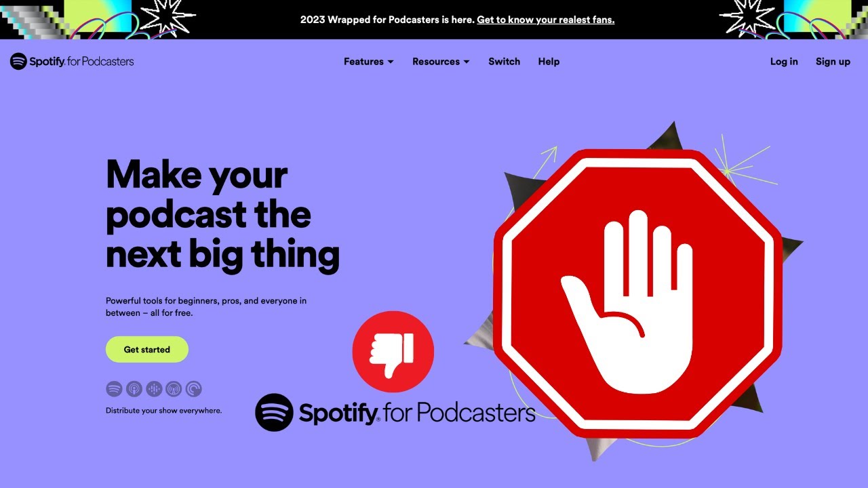The width and height of the screenshot is (868, 488).
Task: Click the Google Podcasts platform icon
Action: pyautogui.click(x=154, y=389)
